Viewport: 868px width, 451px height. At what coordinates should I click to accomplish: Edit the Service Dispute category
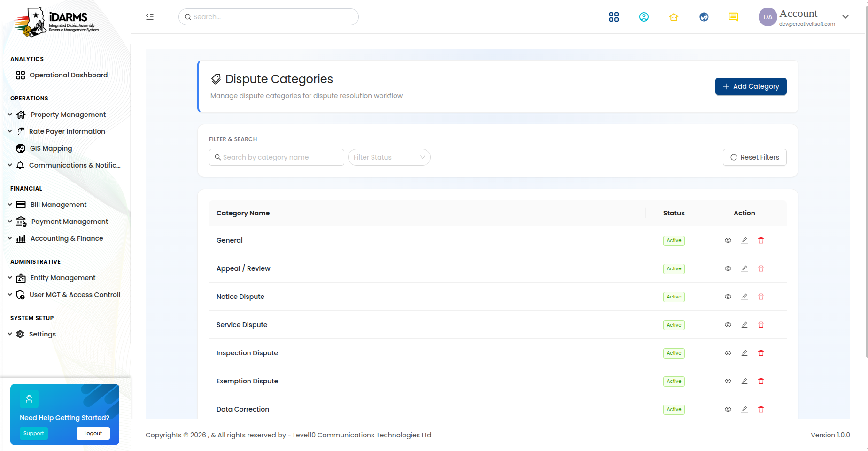(x=744, y=325)
